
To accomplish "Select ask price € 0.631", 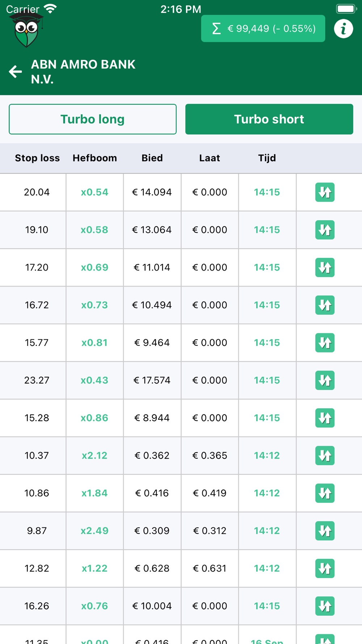I will [x=210, y=569].
